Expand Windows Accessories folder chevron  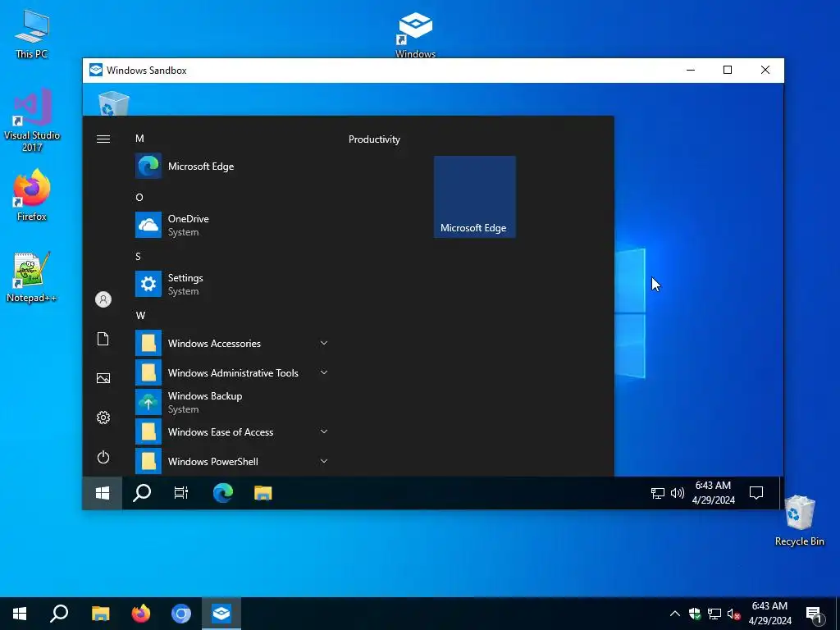pos(323,344)
